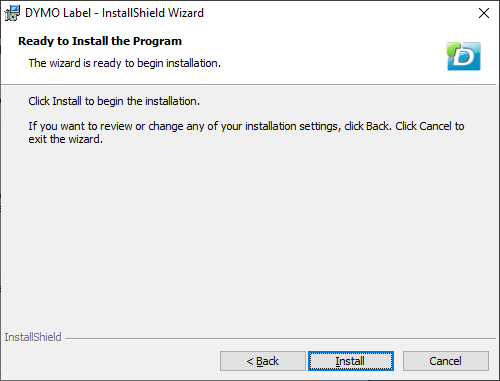This screenshot has height=381, width=500.
Task: Click the word Back in the instruction paragraph
Action: (x=378, y=126)
